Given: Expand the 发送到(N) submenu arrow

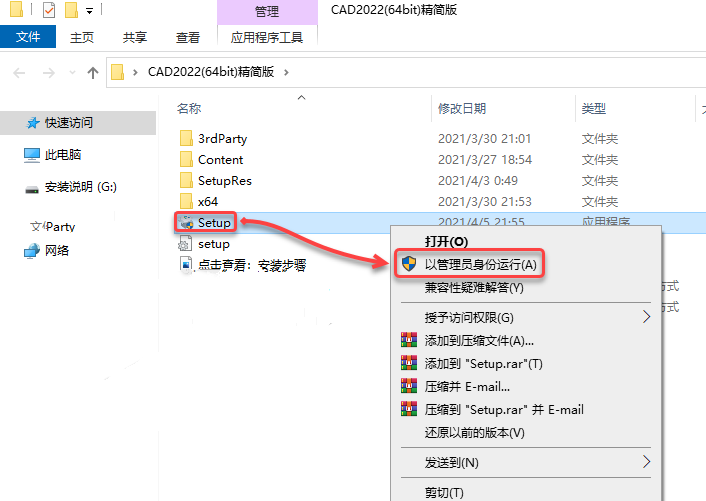Looking at the screenshot, I should coord(647,461).
